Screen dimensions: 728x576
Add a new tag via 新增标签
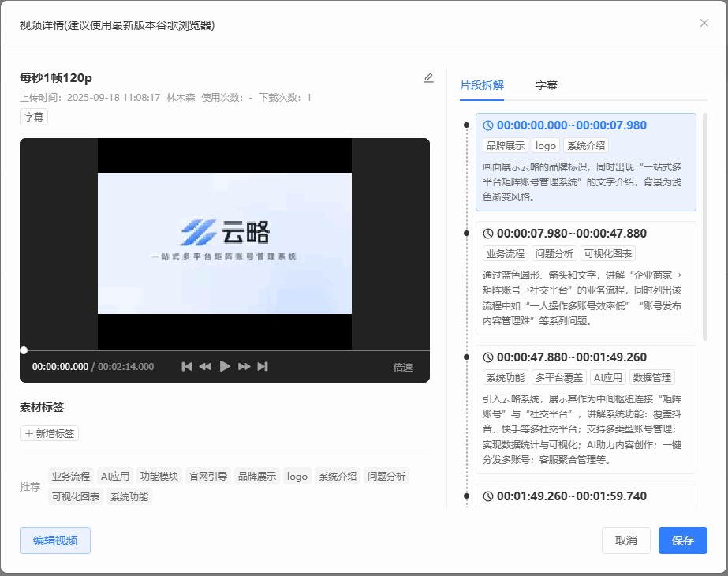[49, 433]
